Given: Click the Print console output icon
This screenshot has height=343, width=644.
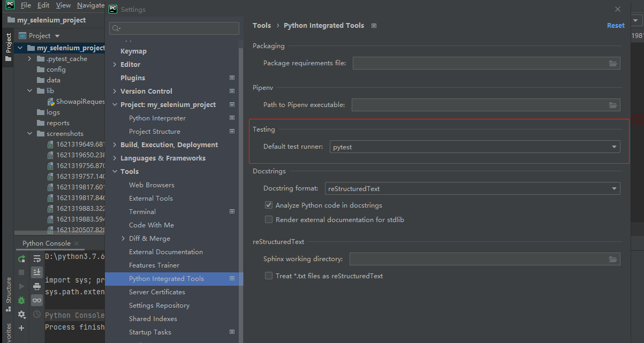Looking at the screenshot, I should [37, 287].
